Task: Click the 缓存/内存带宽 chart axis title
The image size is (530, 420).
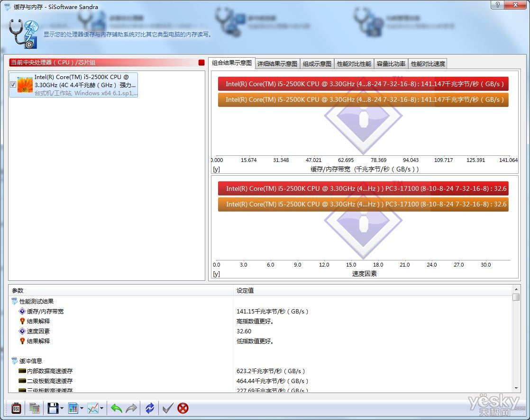Action: coord(365,169)
